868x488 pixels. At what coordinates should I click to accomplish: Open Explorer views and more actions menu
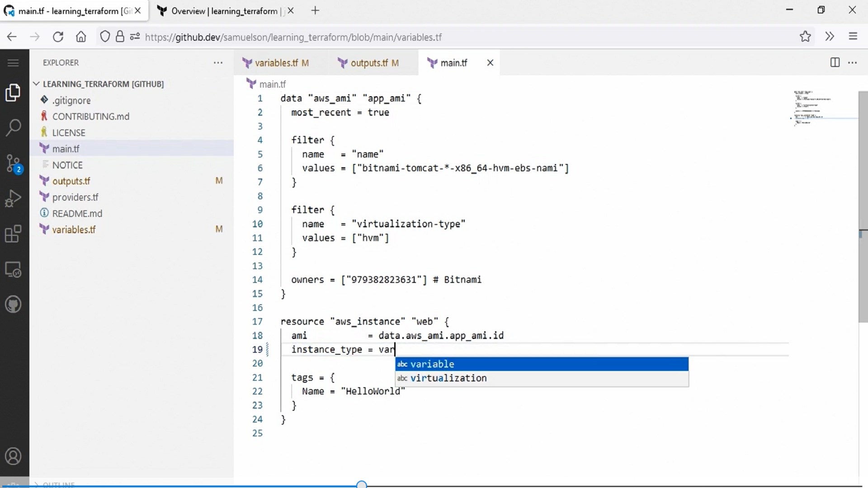(218, 63)
